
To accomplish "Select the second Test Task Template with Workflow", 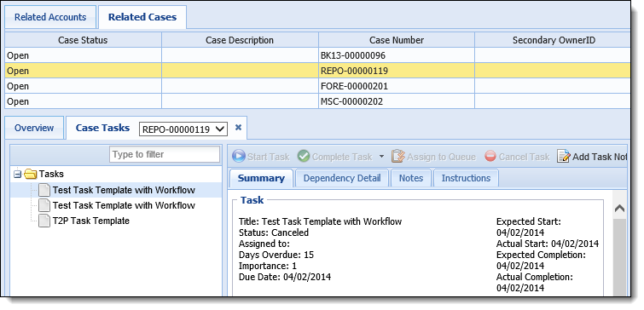I will tap(124, 205).
